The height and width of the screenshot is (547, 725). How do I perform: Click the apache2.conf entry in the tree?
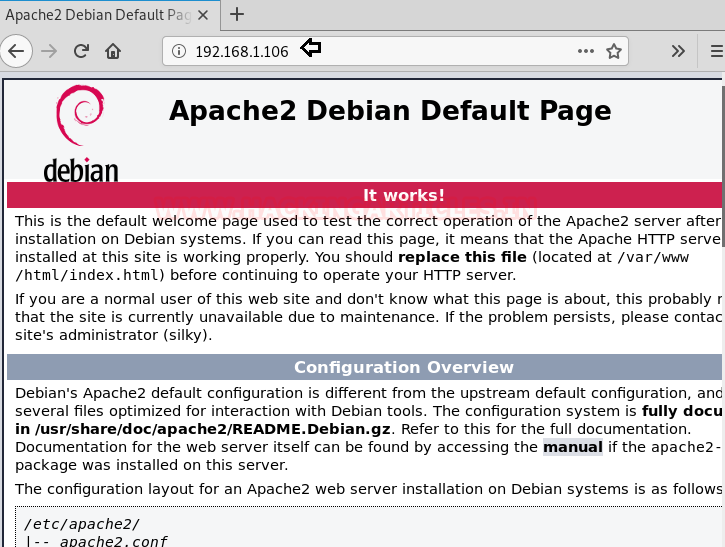pyautogui.click(x=113, y=541)
